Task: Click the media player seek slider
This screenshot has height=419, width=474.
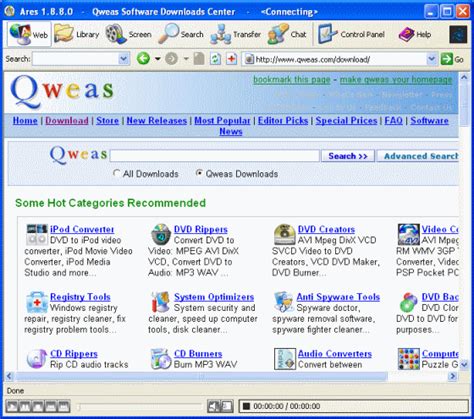Action: coord(139,407)
